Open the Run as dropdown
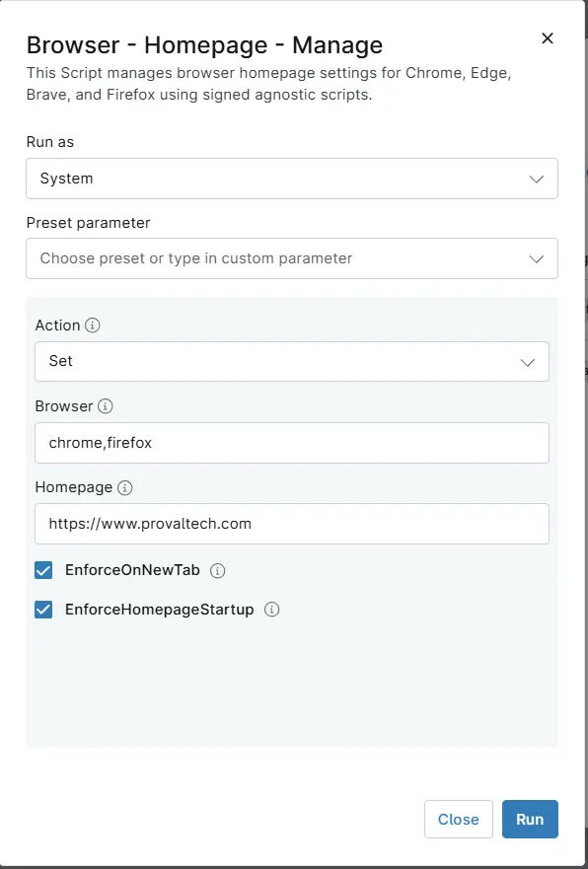This screenshot has width=588, height=869. pyautogui.click(x=291, y=179)
